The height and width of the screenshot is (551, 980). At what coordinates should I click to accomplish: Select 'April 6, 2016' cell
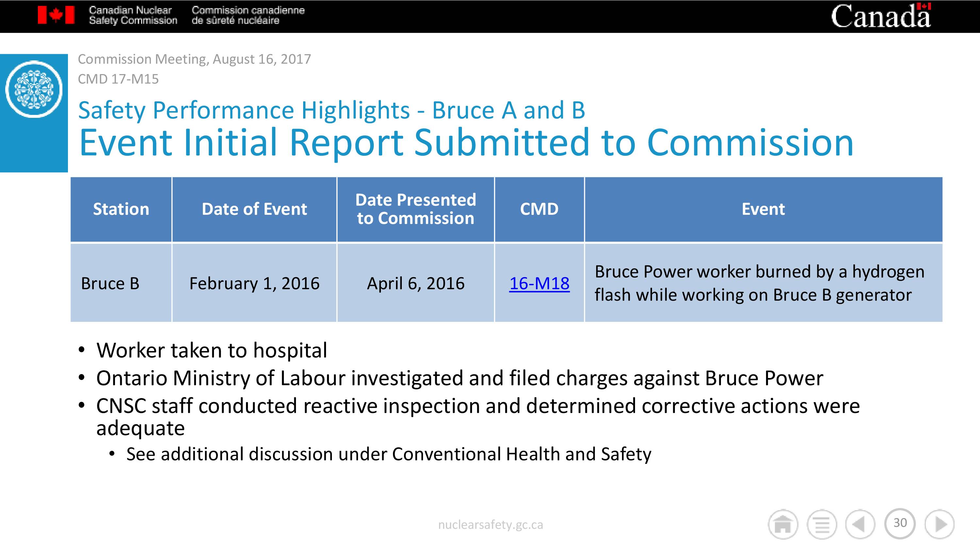coord(416,283)
